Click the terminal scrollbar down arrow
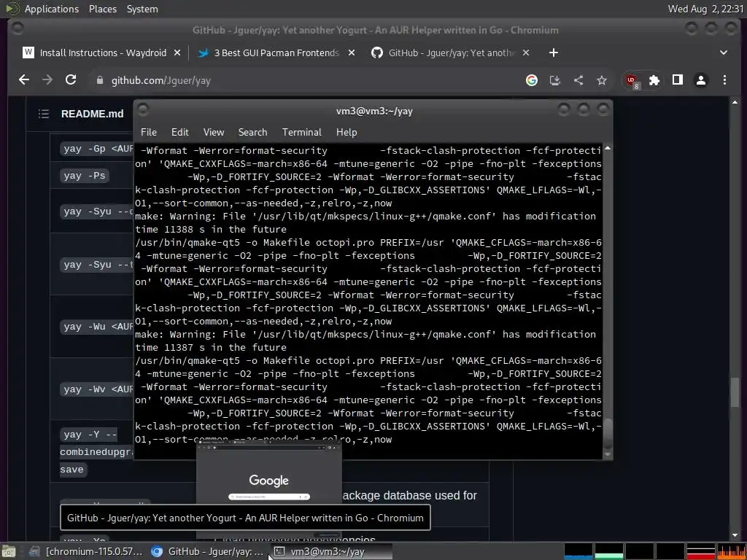747x560 pixels. coord(608,455)
